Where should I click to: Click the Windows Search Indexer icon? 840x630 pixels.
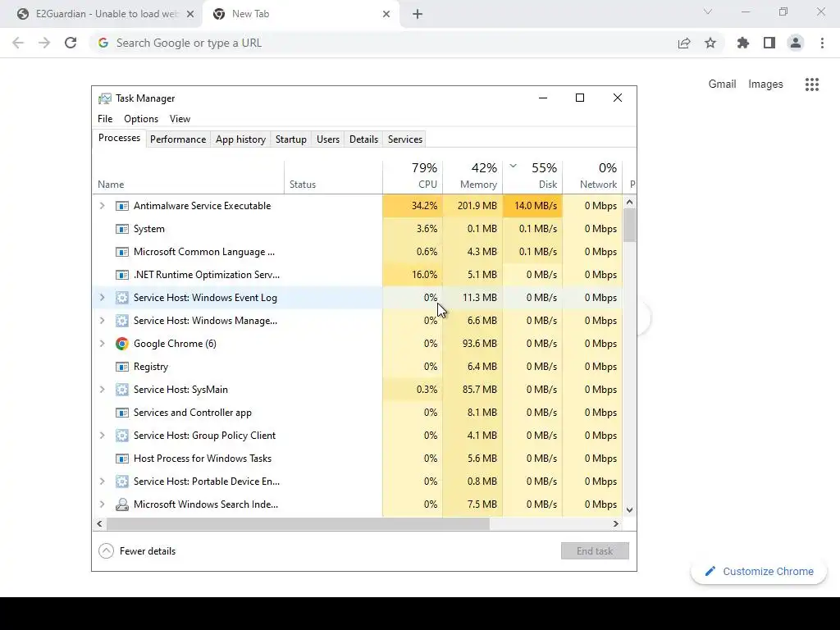pyautogui.click(x=122, y=504)
